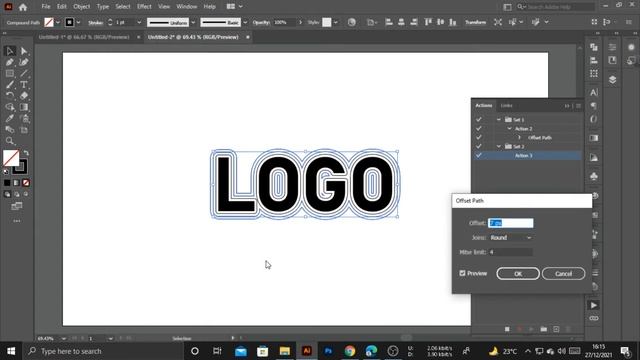Screen dimensions: 640x360
Task: Toggle the checkmark for Action 3
Action: tap(479, 156)
